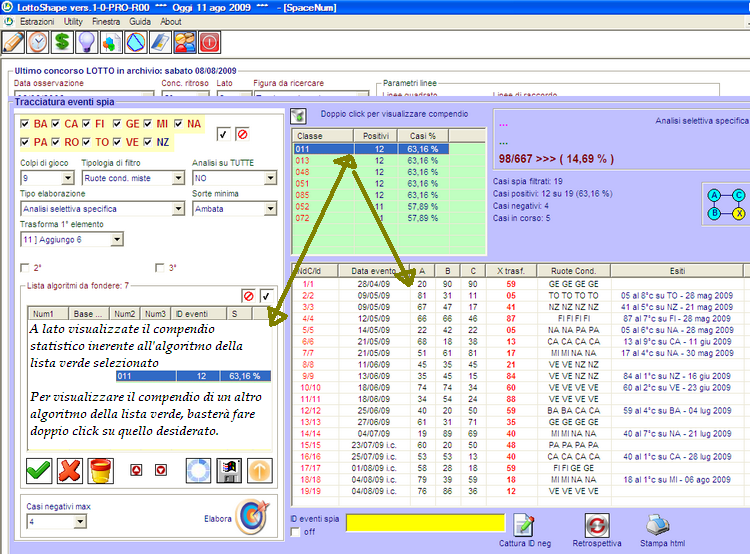Click the Positivi column header

[x=375, y=136]
